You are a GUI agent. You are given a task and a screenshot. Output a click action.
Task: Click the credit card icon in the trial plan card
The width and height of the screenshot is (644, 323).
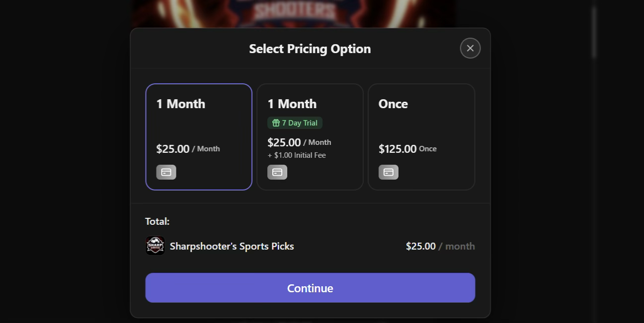pyautogui.click(x=277, y=172)
